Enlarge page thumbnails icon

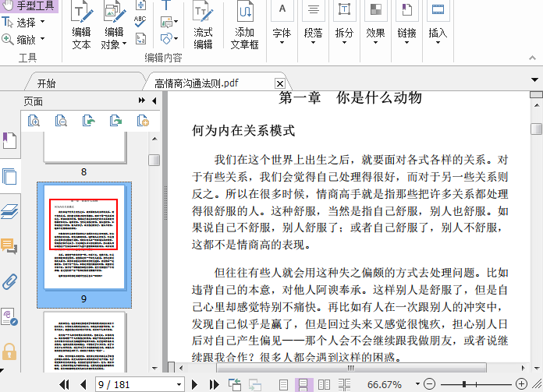34,121
